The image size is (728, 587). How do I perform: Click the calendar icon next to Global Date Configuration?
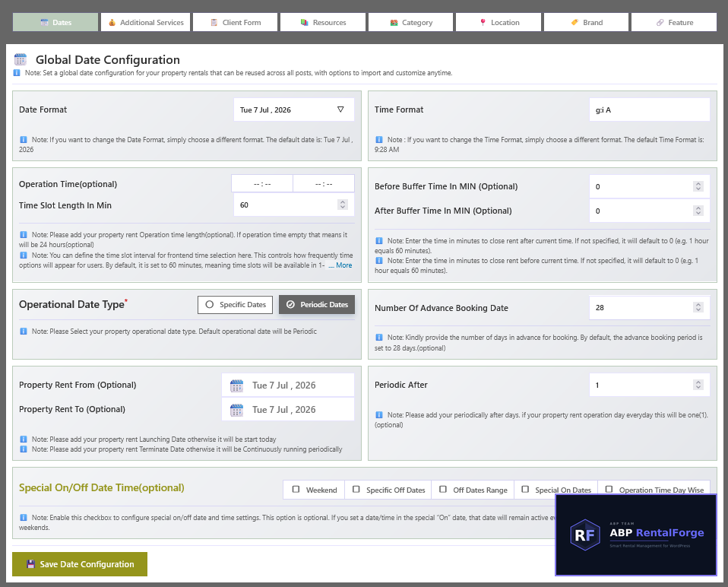(x=21, y=59)
